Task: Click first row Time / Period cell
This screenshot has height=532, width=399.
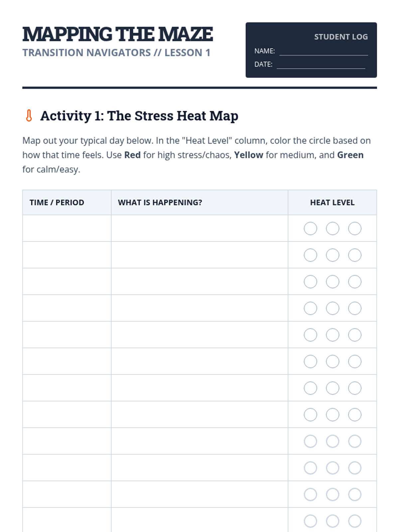Action: point(67,228)
